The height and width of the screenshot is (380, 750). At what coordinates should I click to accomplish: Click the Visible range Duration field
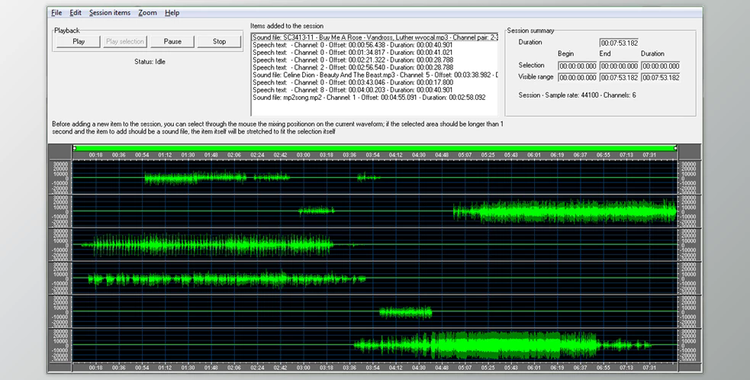coord(660,78)
